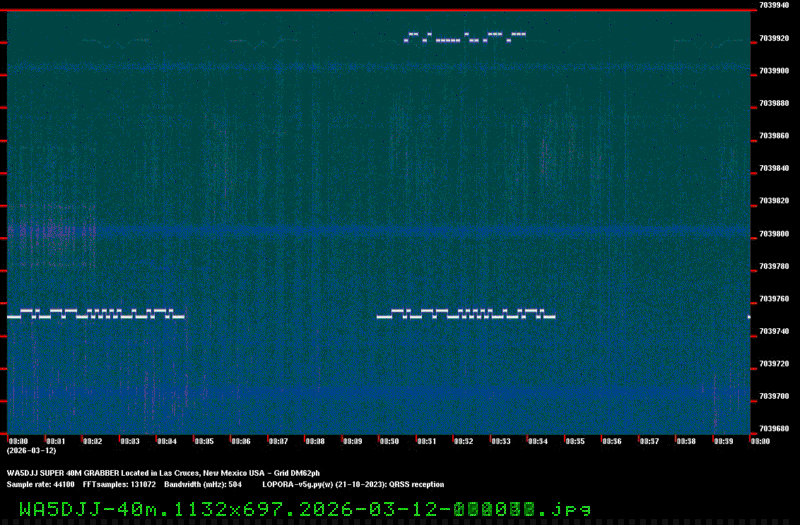Click the 7039680 frequency label
This screenshot has height=525, width=800.
[774, 429]
